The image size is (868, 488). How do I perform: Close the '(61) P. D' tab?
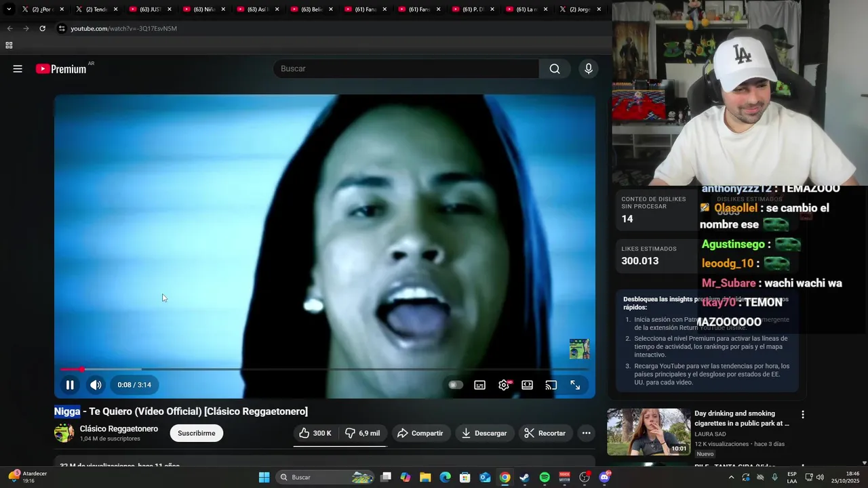492,9
